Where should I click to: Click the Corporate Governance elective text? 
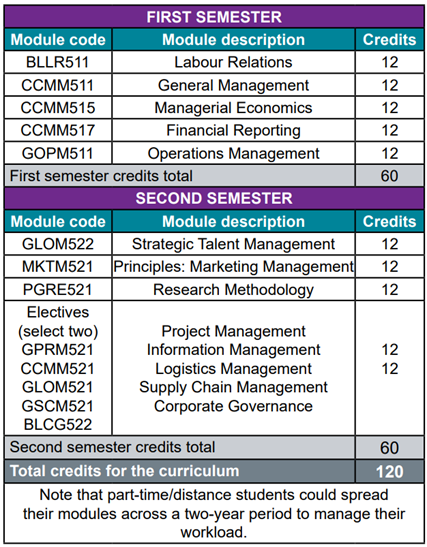click(x=233, y=406)
